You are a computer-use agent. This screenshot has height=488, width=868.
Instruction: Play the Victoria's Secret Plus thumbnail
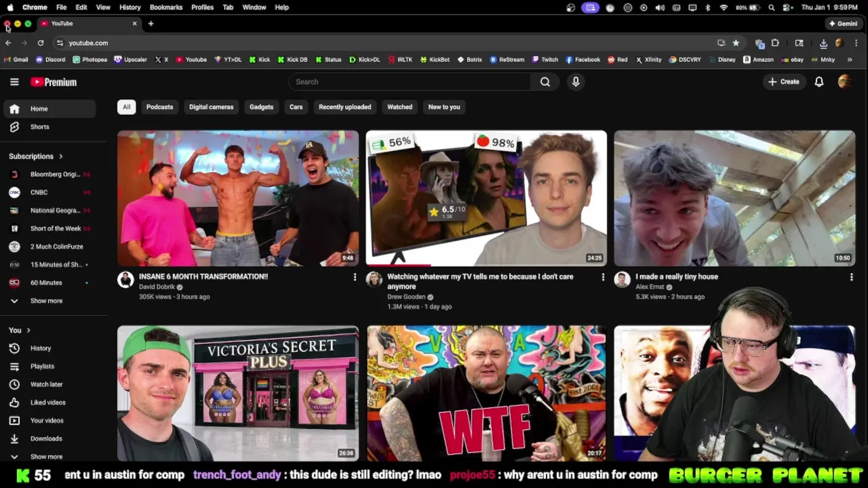(x=238, y=393)
